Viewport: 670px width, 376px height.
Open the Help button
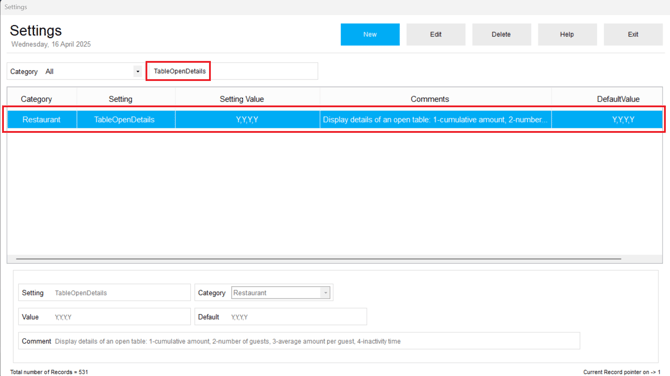pos(567,34)
